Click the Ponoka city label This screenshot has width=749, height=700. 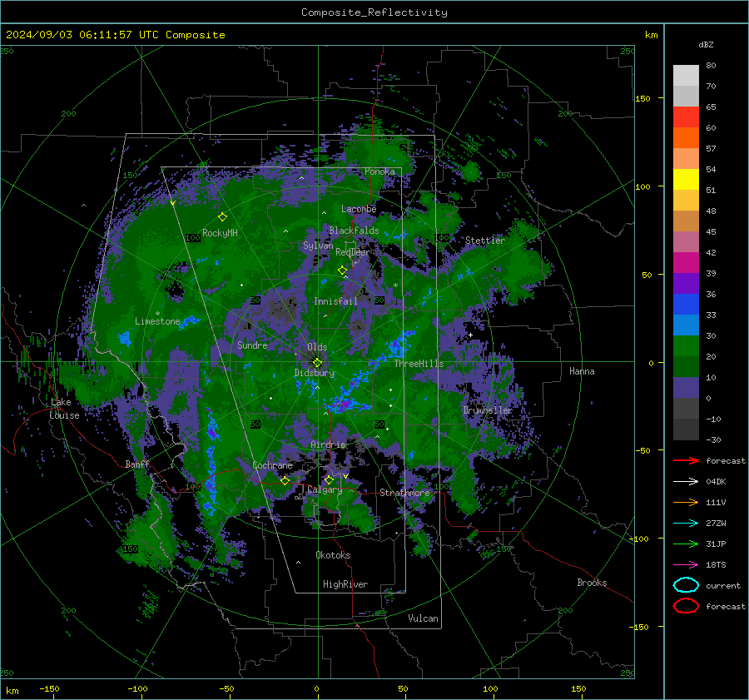pos(379,171)
